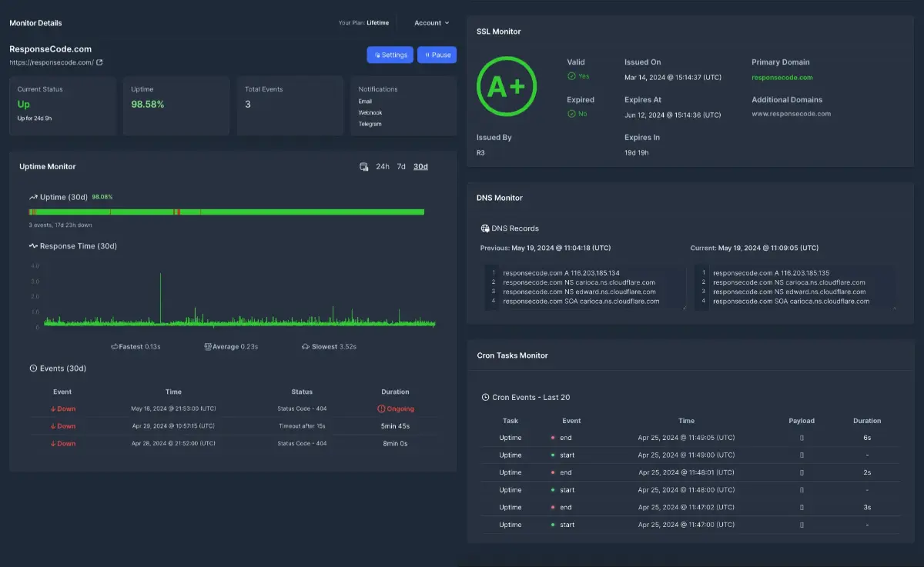The height and width of the screenshot is (567, 924).
Task: Open monitor Settings
Action: coord(390,55)
